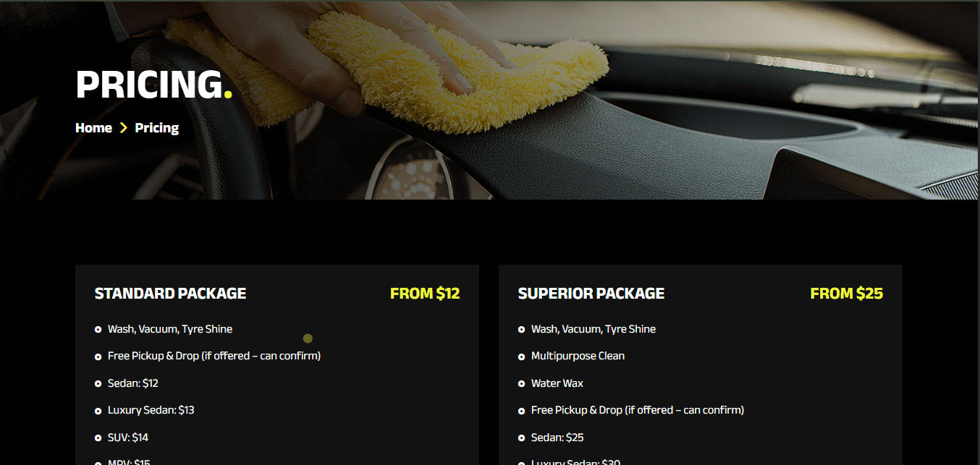Click the Pricing breadcrumb text

click(x=156, y=128)
